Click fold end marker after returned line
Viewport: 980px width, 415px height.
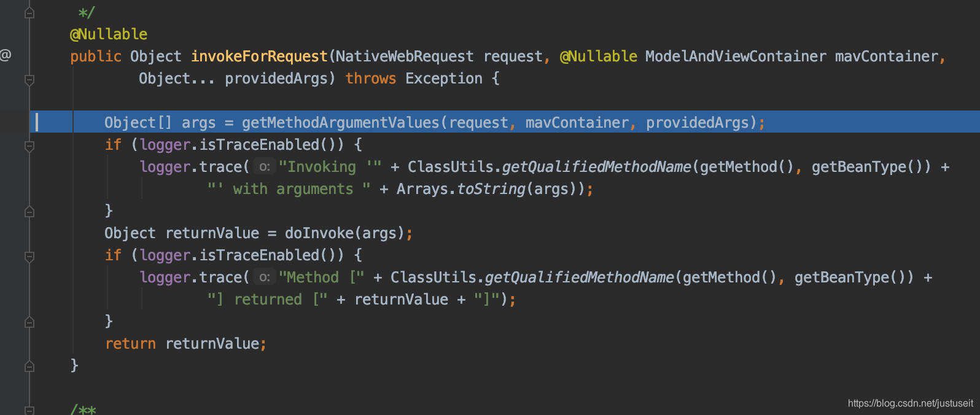(x=29, y=322)
